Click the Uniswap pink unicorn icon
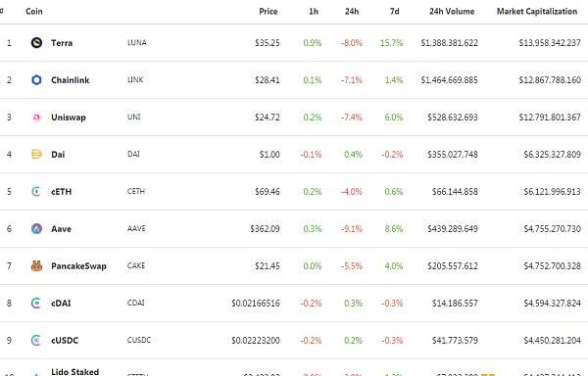 point(36,117)
